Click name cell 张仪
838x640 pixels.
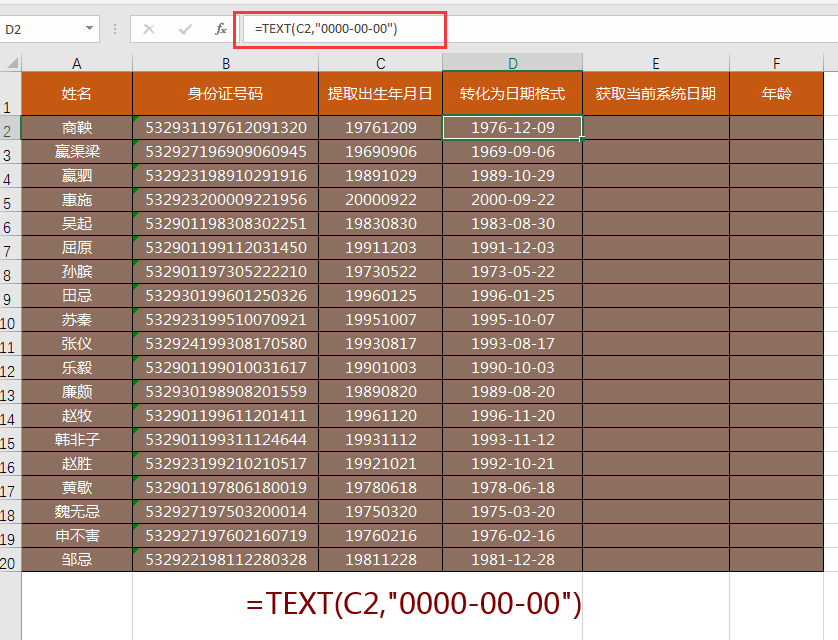click(77, 344)
